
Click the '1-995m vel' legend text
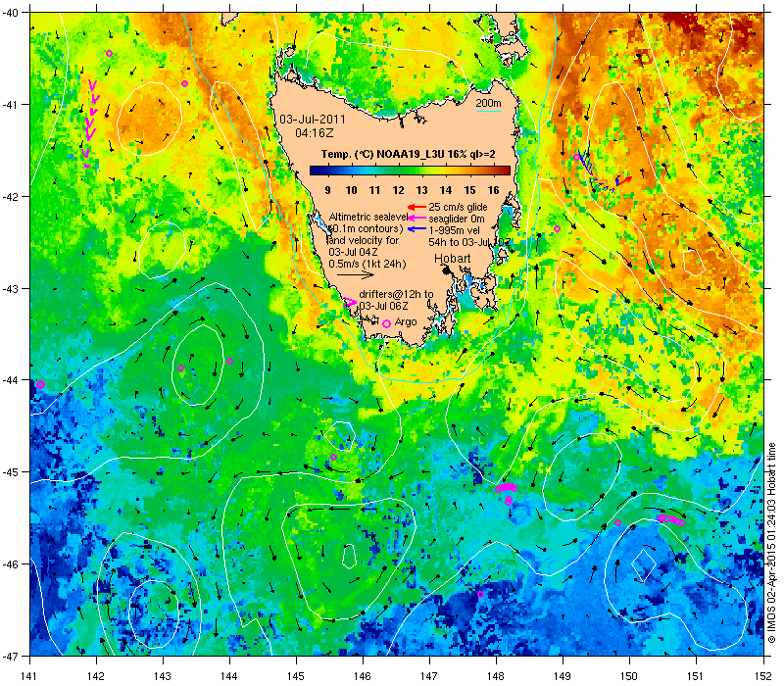click(x=454, y=230)
